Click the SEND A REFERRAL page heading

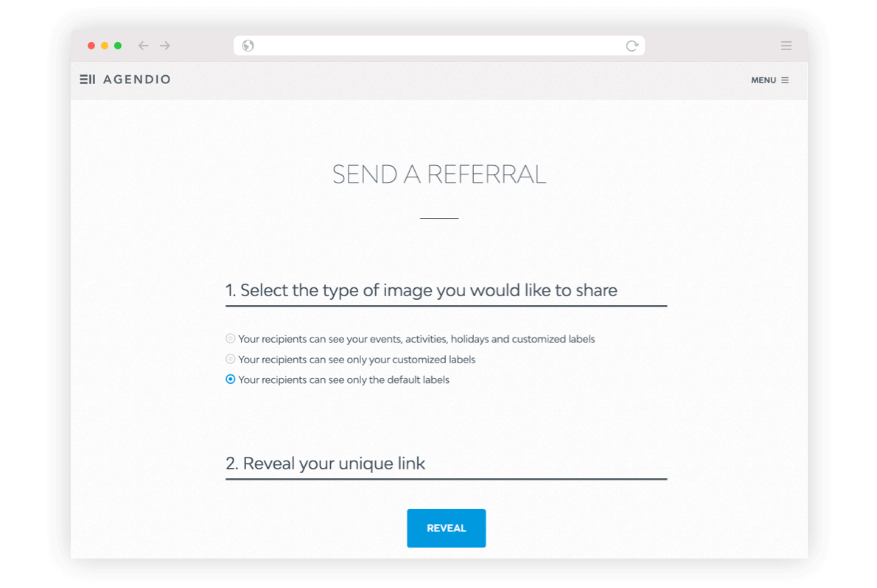(438, 175)
